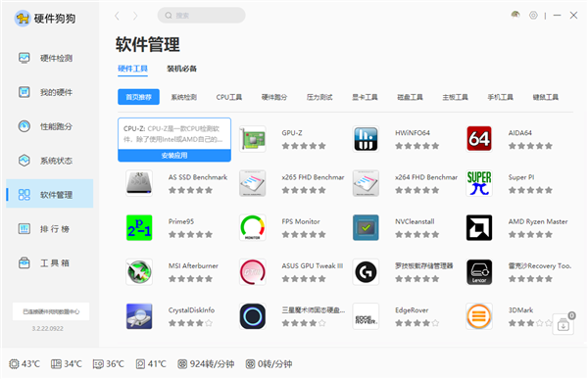Open the Super PI icon
This screenshot has height=379, width=588.
coord(479,183)
